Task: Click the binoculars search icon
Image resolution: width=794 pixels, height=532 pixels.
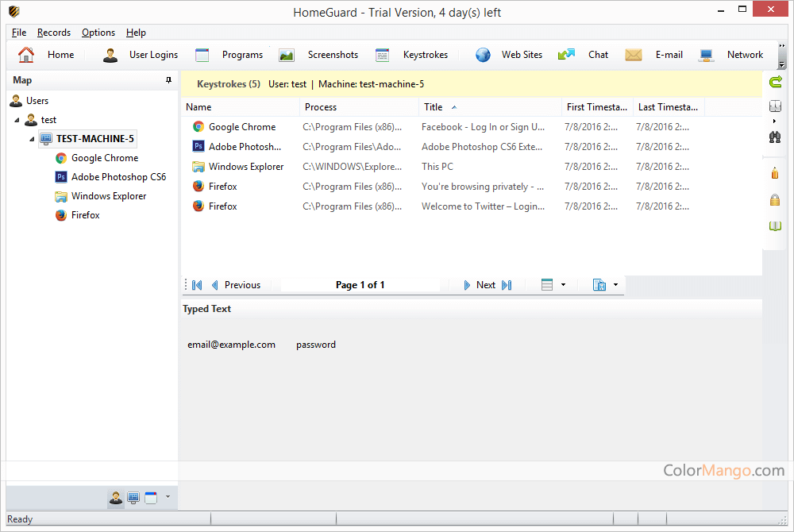Action: coord(776,137)
